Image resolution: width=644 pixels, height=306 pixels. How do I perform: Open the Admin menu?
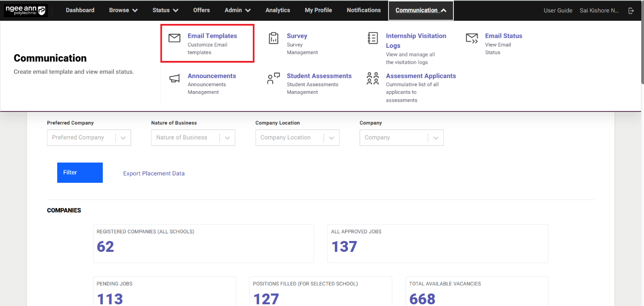[x=238, y=10]
